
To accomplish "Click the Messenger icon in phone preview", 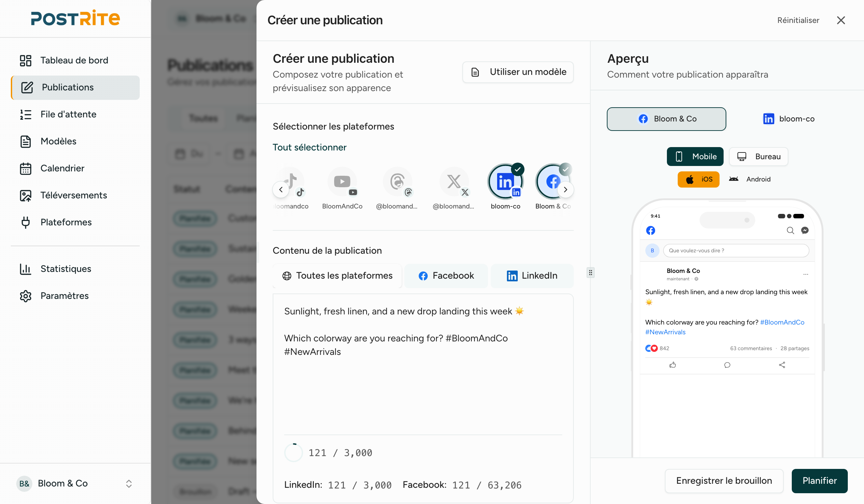I will [805, 230].
